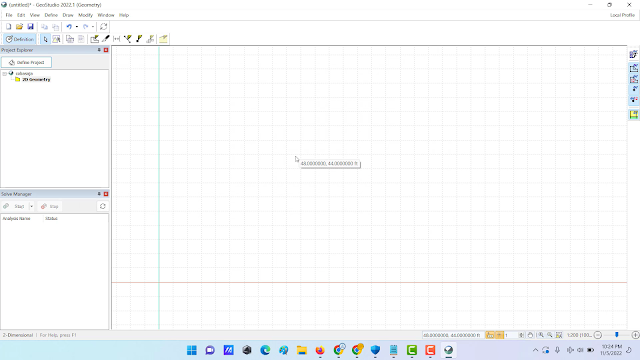Open the zoom scale 1:200 dropdown
Screen dimensions: 640x360
[x=579, y=335]
